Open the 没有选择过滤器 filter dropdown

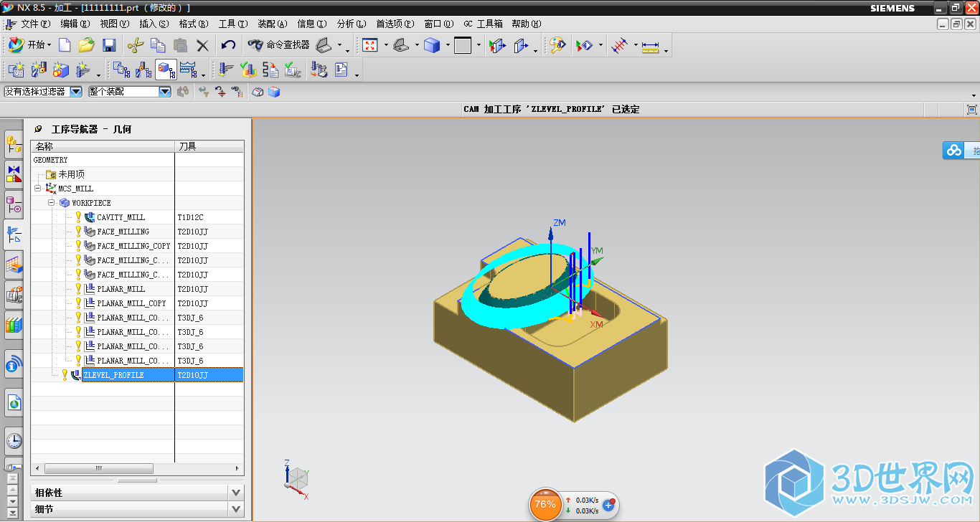[76, 92]
